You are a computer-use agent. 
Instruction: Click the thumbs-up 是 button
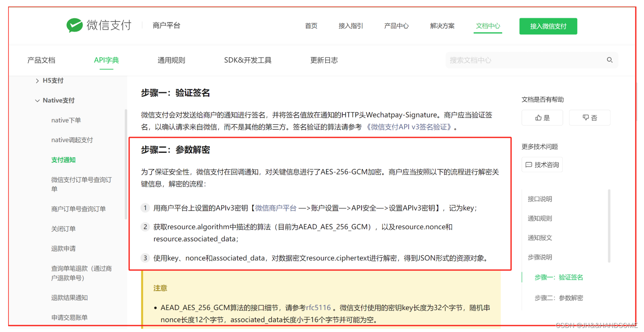point(542,118)
